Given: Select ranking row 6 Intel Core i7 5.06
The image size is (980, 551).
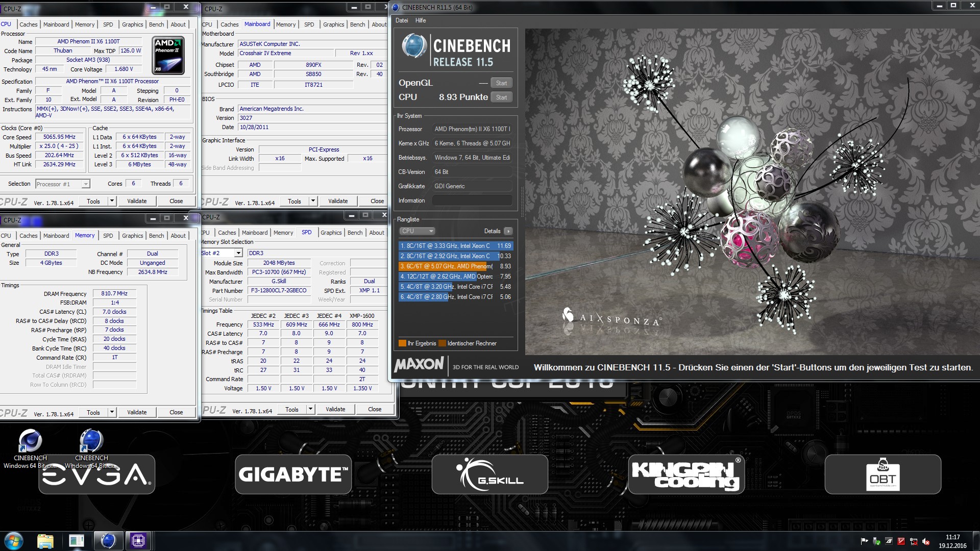Looking at the screenshot, I should [455, 297].
